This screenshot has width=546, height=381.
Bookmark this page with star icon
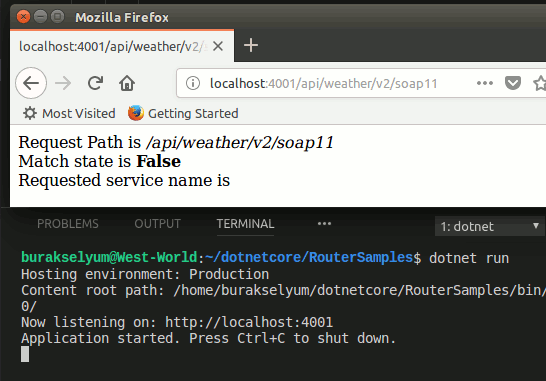pos(540,83)
